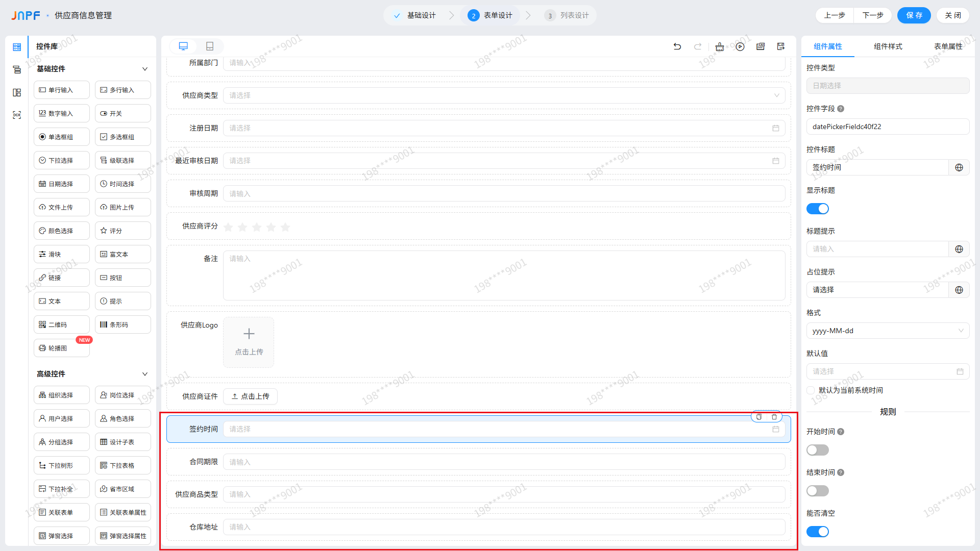Open the 最近审核日期 date picker
This screenshot has width=980, height=551.
504,161
